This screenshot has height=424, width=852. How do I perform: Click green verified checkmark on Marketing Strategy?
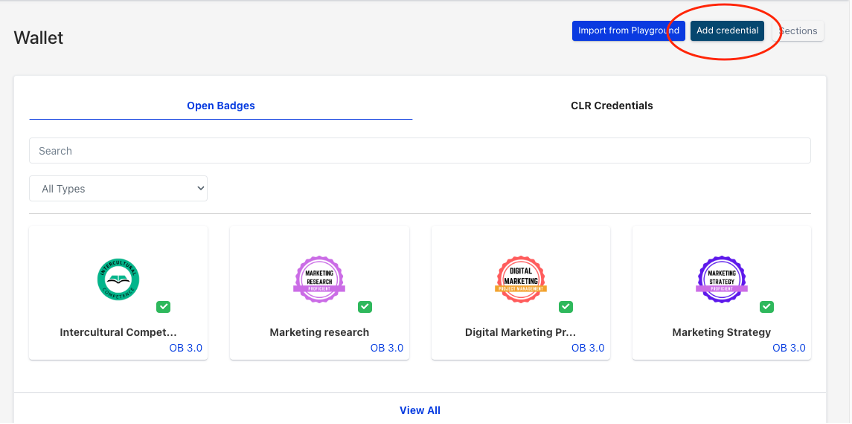(x=767, y=307)
